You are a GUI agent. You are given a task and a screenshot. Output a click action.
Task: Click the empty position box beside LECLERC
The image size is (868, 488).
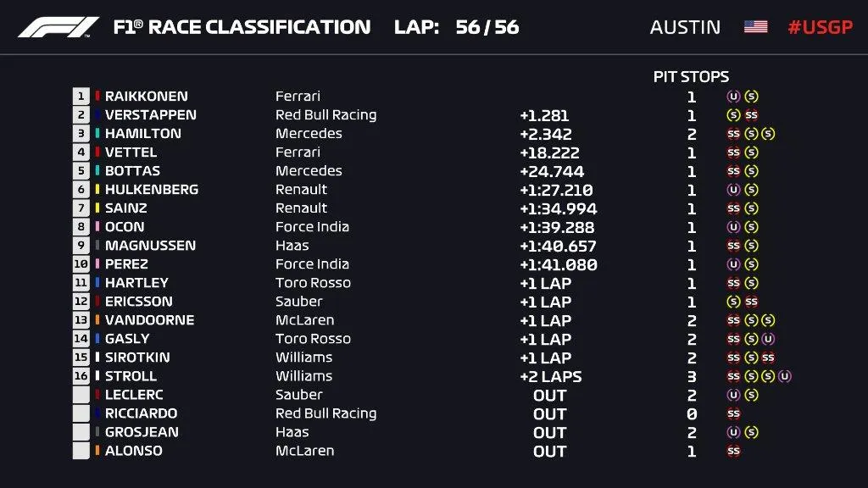(x=81, y=395)
